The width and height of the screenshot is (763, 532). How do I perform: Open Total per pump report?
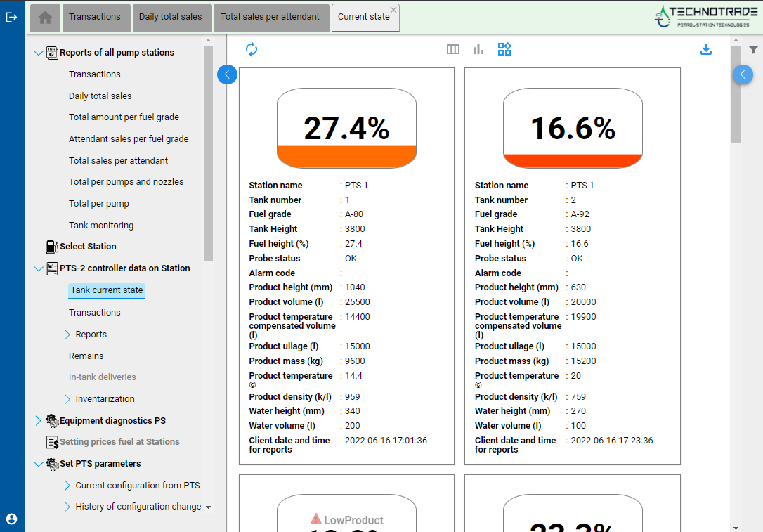click(99, 204)
